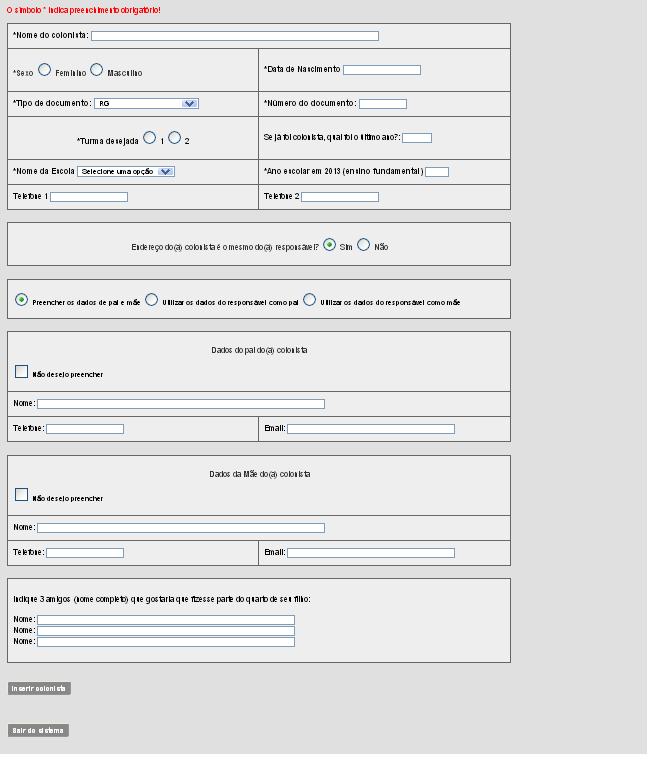Check Não desejo preencher under Dados do pai
Screen dimensions: 649x757
[x=21, y=372]
